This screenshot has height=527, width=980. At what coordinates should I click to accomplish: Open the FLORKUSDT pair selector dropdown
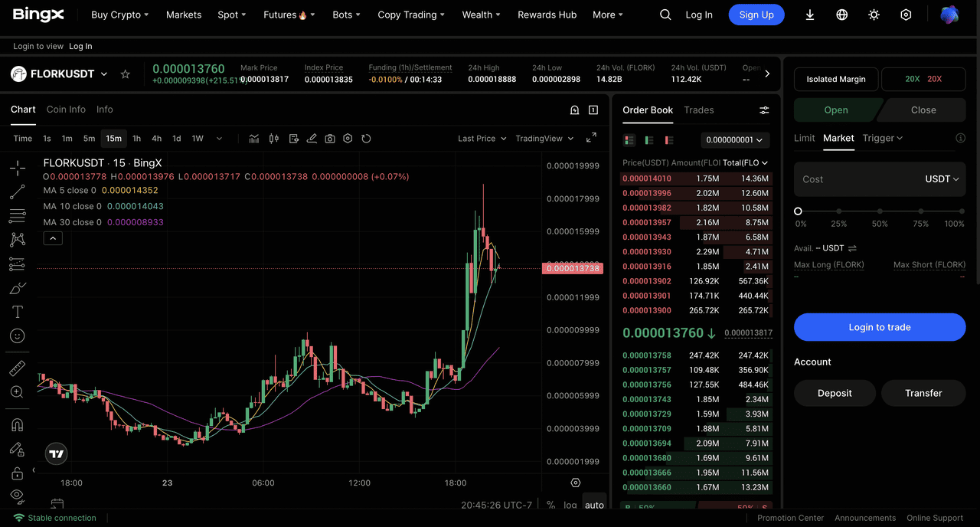(x=104, y=74)
